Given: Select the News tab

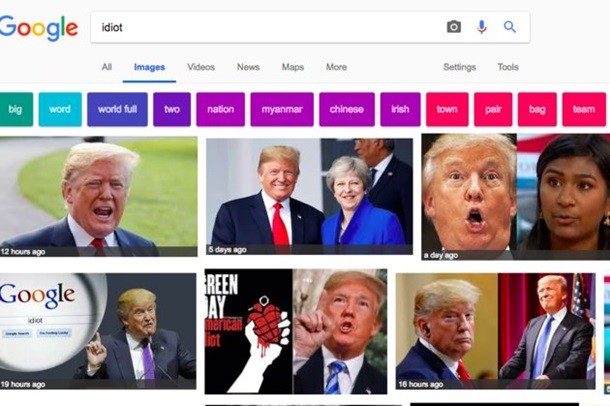Looking at the screenshot, I should pyautogui.click(x=248, y=67).
